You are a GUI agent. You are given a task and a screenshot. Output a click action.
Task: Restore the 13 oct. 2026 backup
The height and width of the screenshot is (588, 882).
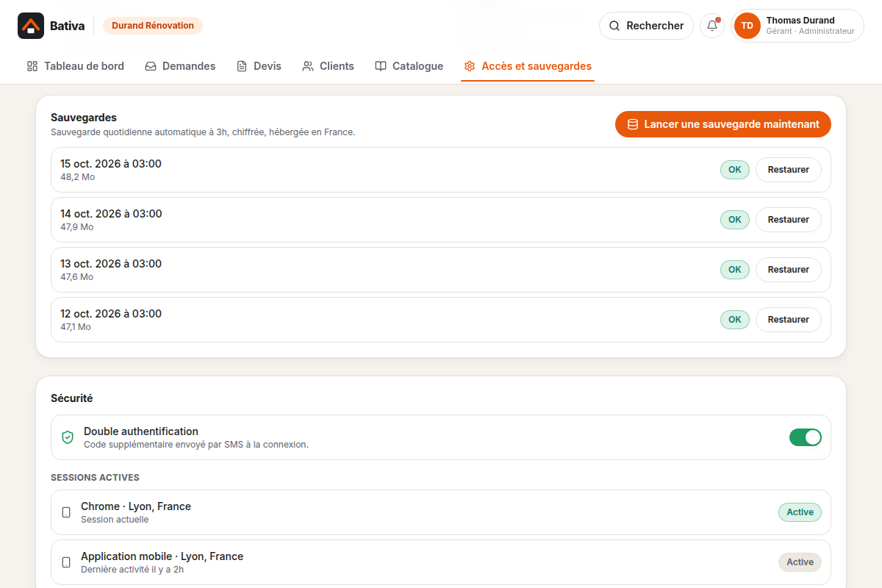789,270
